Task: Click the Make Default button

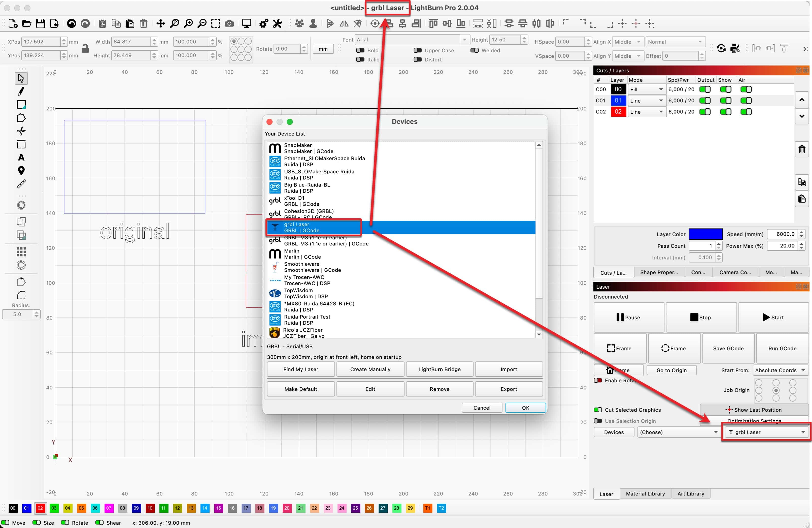Action: point(301,389)
